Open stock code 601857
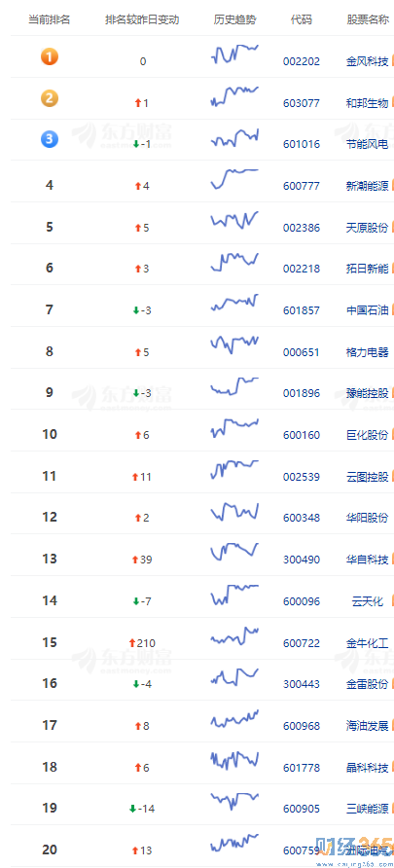The height and width of the screenshot is (868, 394). click(x=301, y=310)
